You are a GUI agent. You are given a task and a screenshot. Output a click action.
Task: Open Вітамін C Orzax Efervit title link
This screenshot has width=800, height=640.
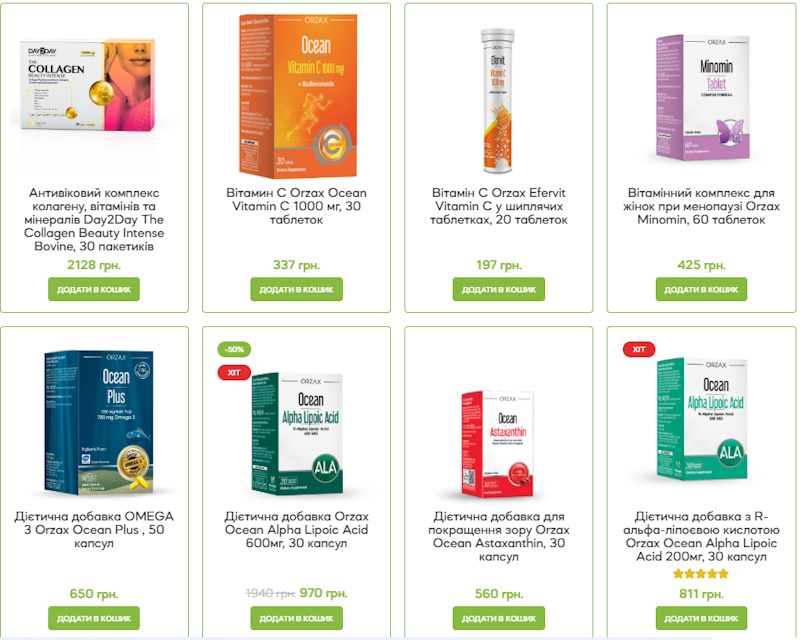coord(498,206)
